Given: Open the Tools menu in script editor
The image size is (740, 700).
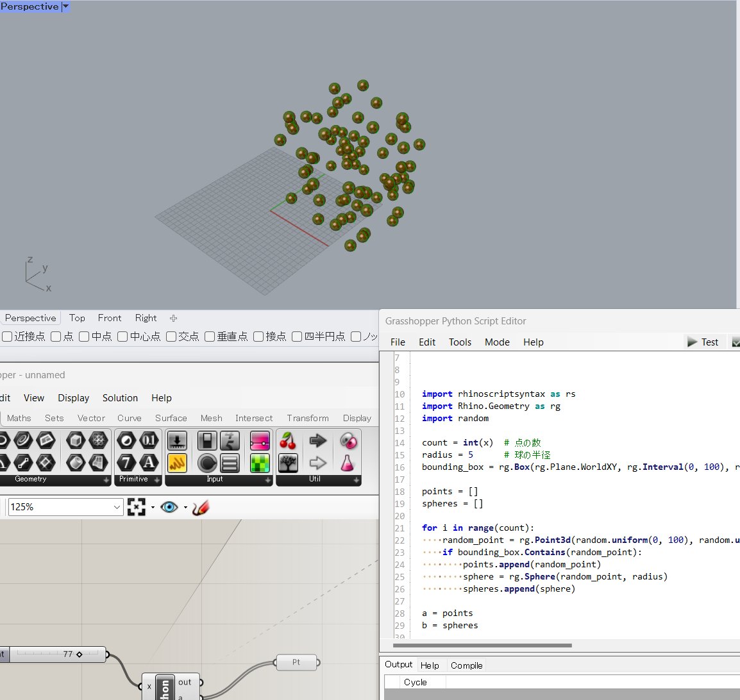Looking at the screenshot, I should 460,342.
